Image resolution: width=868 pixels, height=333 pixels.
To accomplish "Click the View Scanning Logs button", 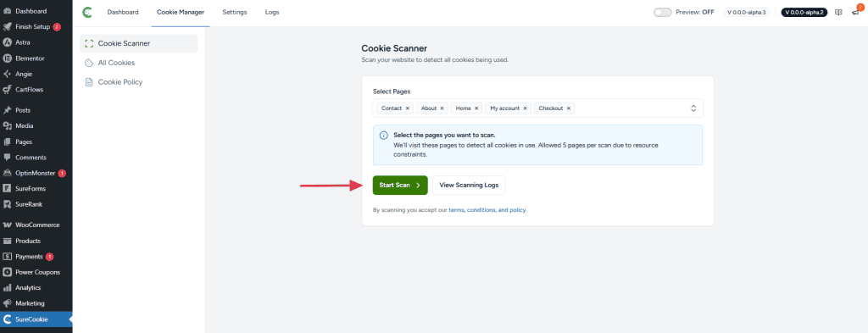I will pyautogui.click(x=469, y=186).
